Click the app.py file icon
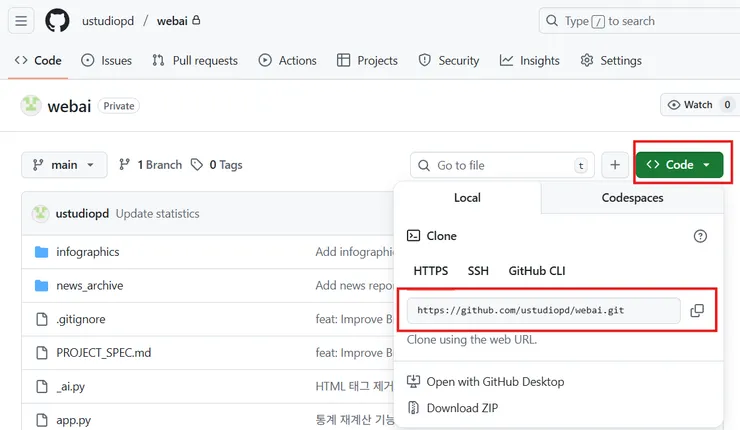 pyautogui.click(x=42, y=420)
